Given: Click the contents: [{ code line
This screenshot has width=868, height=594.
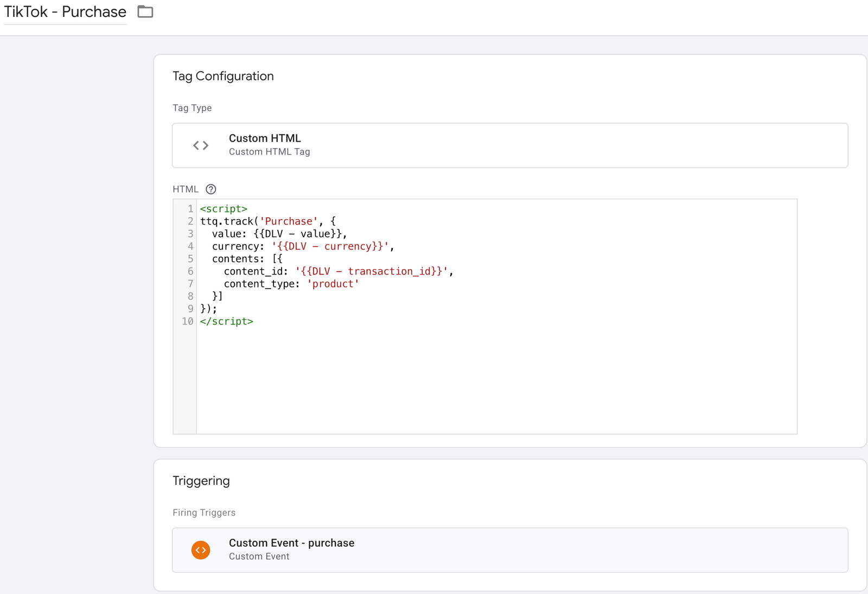Looking at the screenshot, I should [247, 259].
